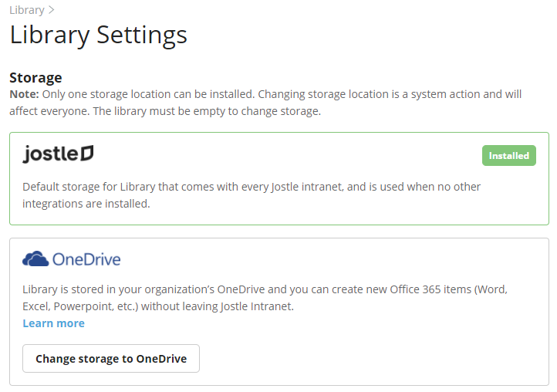Click the bold 'Note:' label
557x392 pixels.
click(24, 94)
